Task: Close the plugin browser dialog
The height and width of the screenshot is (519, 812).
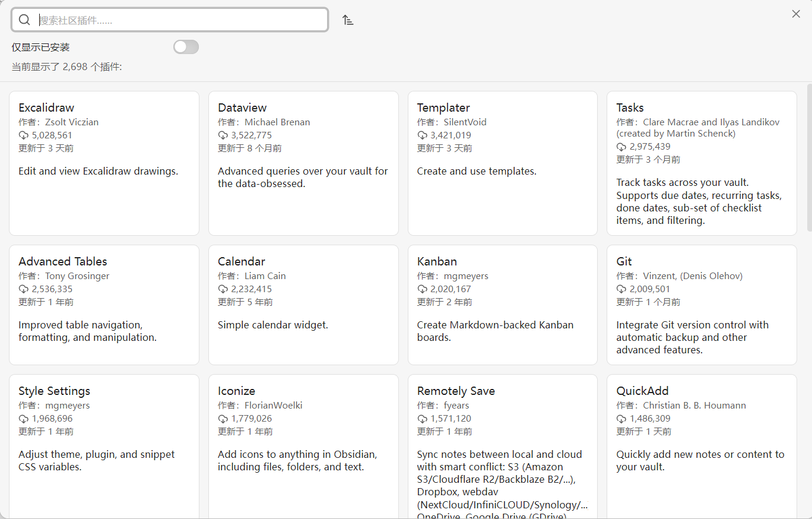Action: (x=796, y=14)
